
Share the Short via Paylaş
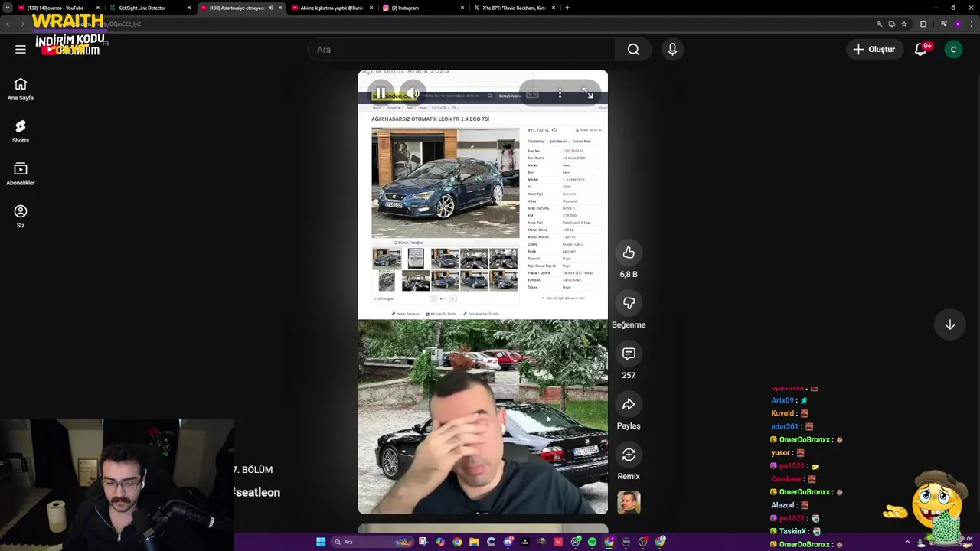[629, 404]
